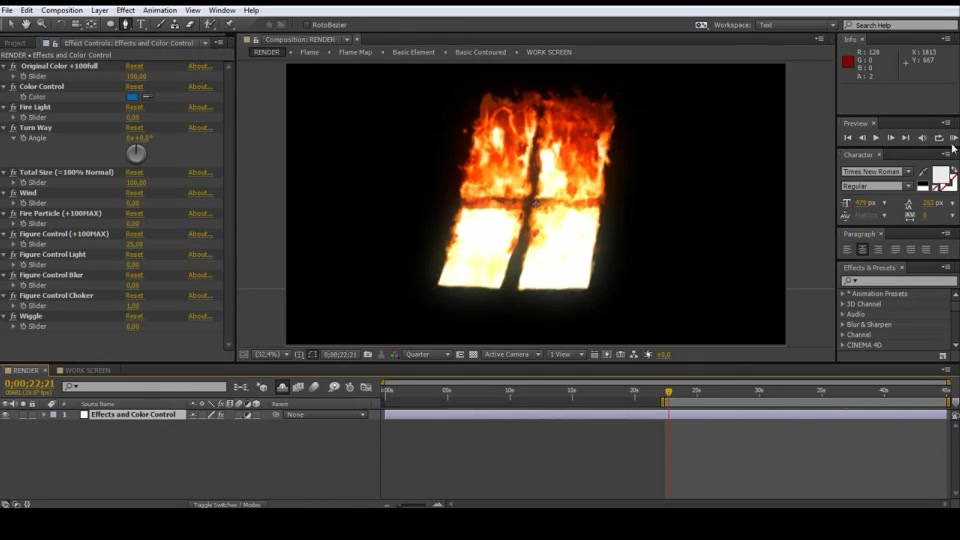Open the viewer magnification 32,4% dropdown
The height and width of the screenshot is (540, 960).
(x=272, y=354)
